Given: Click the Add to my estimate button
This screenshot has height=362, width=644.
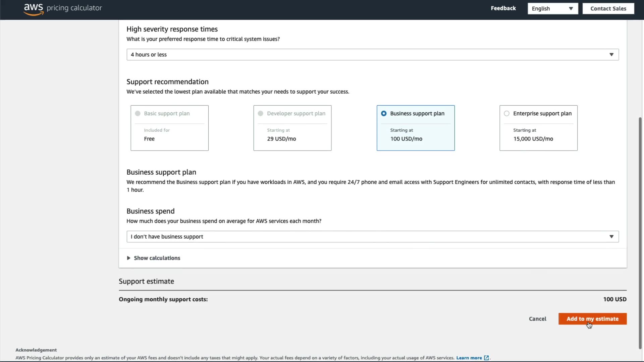Looking at the screenshot, I should click(592, 319).
